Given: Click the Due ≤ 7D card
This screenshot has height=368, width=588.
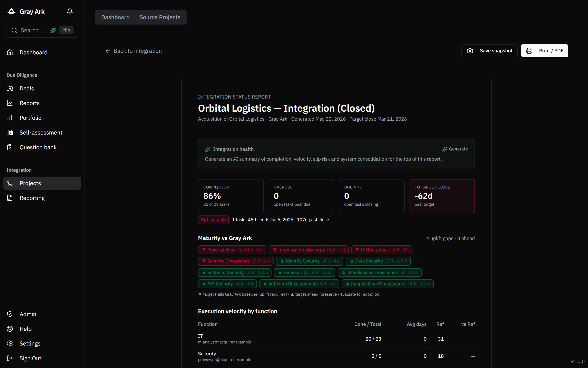Looking at the screenshot, I should (372, 196).
